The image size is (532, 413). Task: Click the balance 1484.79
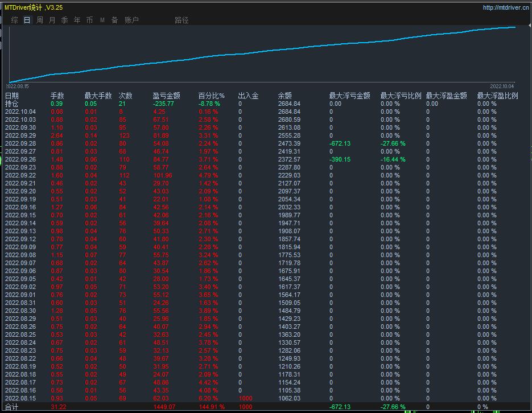point(289,311)
